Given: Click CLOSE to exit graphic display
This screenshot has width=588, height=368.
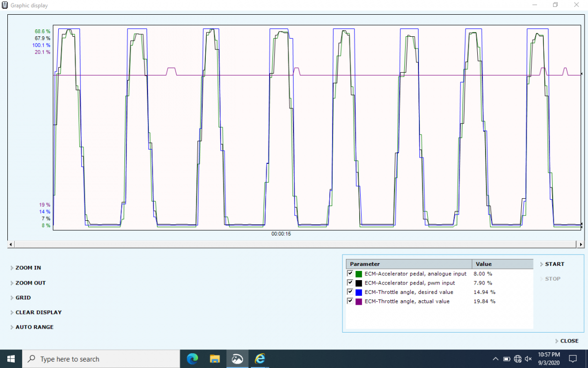Looking at the screenshot, I should pyautogui.click(x=569, y=341).
